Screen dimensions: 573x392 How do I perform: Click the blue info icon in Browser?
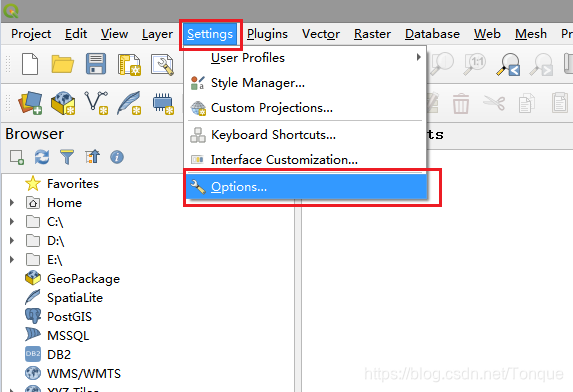(x=117, y=157)
